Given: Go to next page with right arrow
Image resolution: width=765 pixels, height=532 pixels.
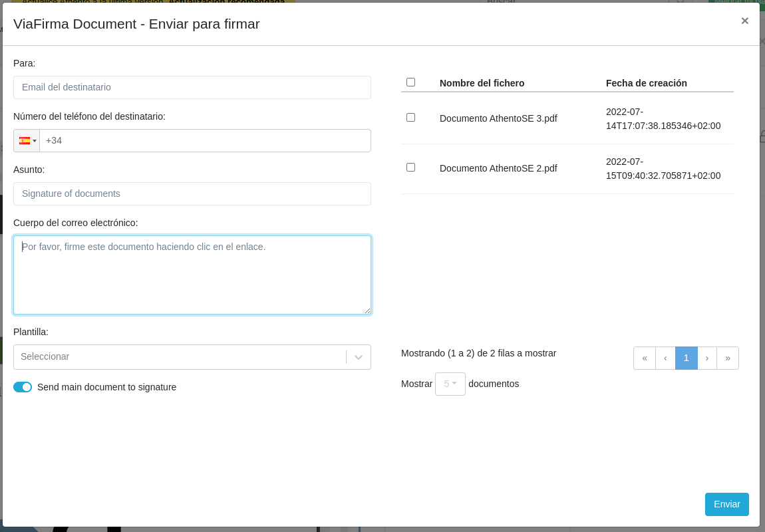Looking at the screenshot, I should coord(706,358).
